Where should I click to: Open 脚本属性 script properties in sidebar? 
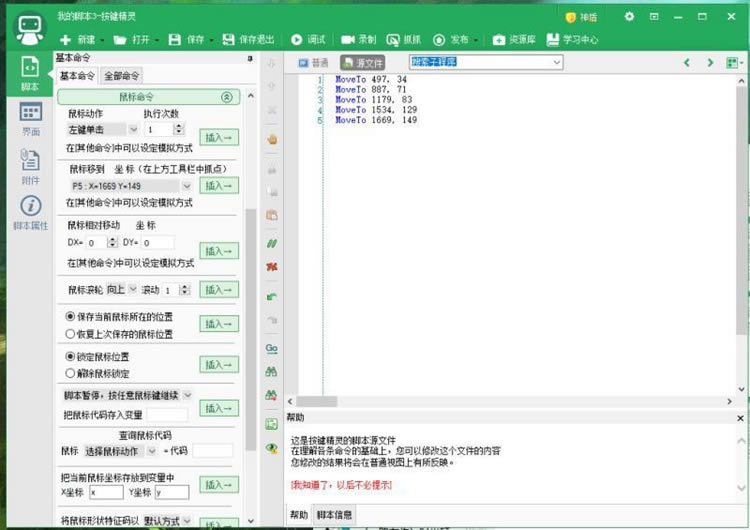pyautogui.click(x=30, y=213)
